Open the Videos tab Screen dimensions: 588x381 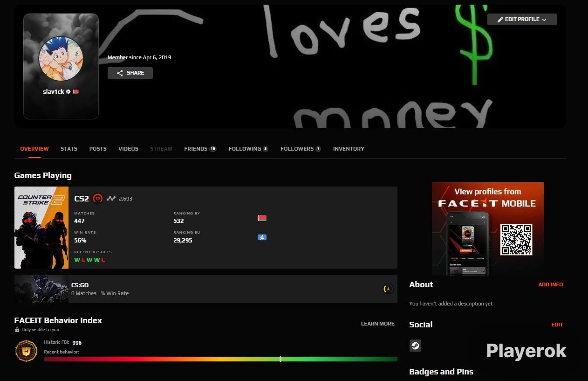click(128, 149)
